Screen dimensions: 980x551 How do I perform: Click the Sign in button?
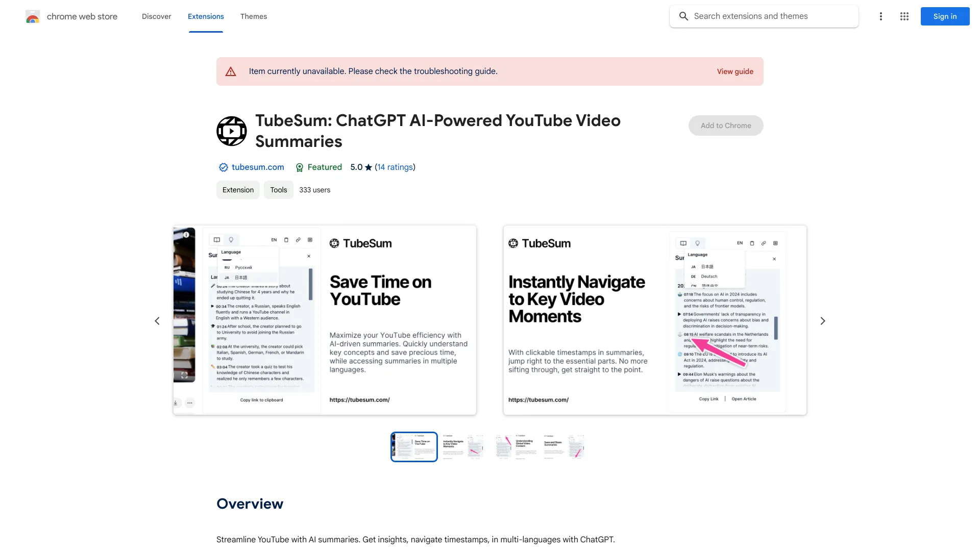(x=945, y=16)
